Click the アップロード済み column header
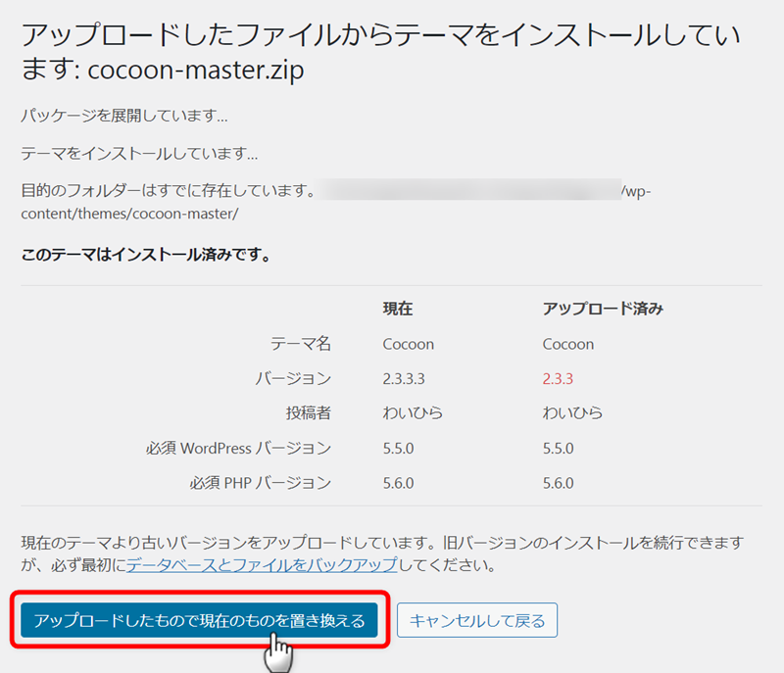Viewport: 784px width, 673px height. click(603, 309)
